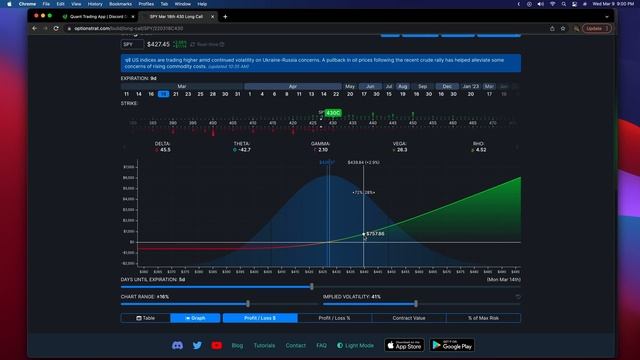Get it on Google Play badge
The height and width of the screenshot is (360, 640).
click(x=452, y=345)
